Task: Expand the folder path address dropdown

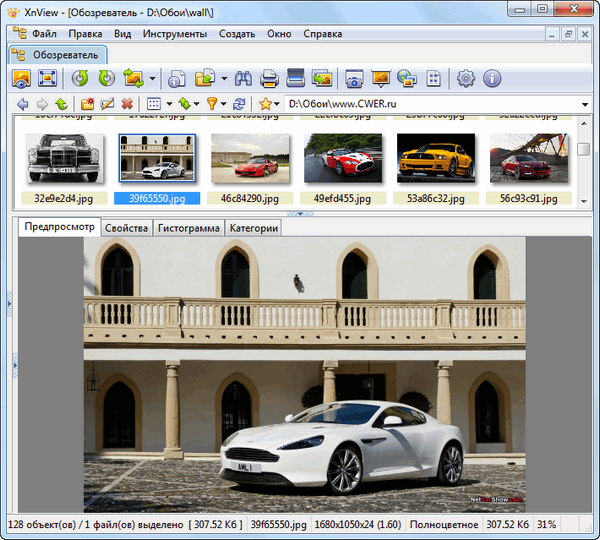Action: click(584, 104)
